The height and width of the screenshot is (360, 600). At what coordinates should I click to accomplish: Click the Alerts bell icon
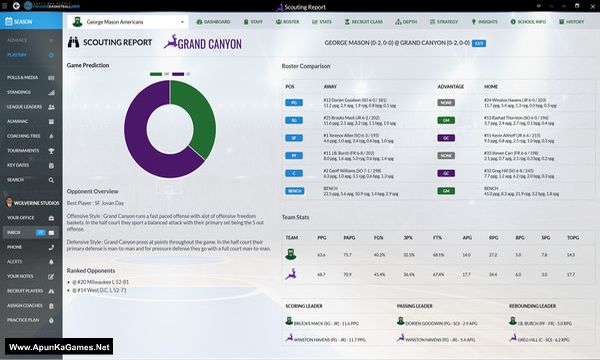[51, 262]
